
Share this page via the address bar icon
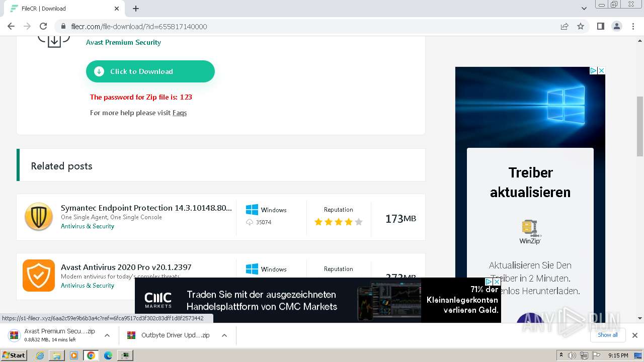click(x=565, y=26)
